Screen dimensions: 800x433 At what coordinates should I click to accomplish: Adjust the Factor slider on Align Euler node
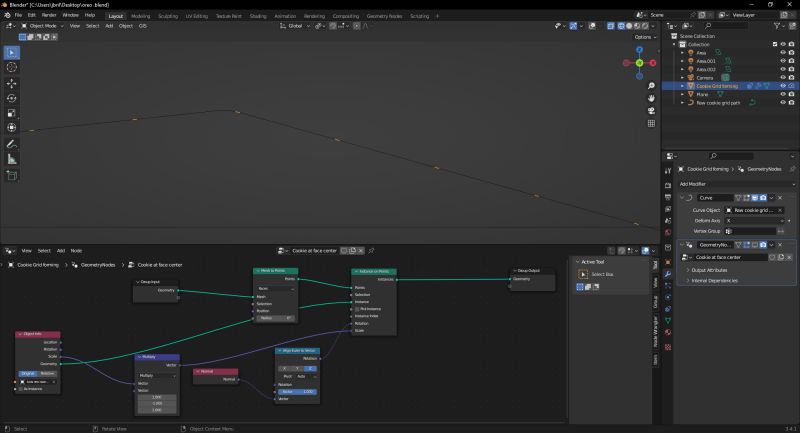pos(297,392)
